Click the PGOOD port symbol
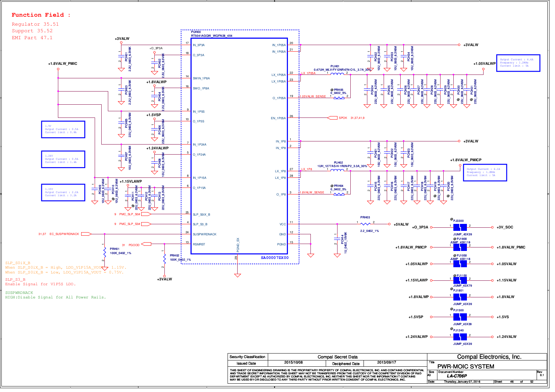 (x=146, y=244)
